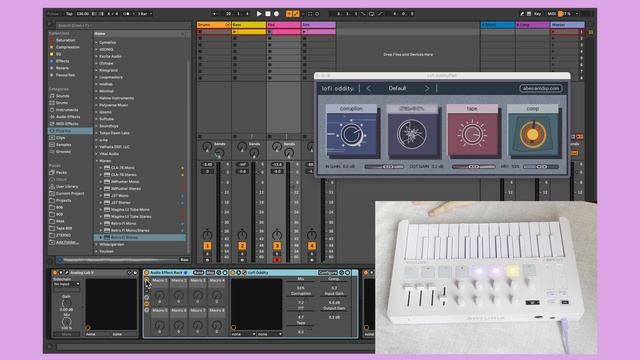The width and height of the screenshot is (640, 360).
Task: Select the J37 Stereo plug-in
Action: point(120,202)
